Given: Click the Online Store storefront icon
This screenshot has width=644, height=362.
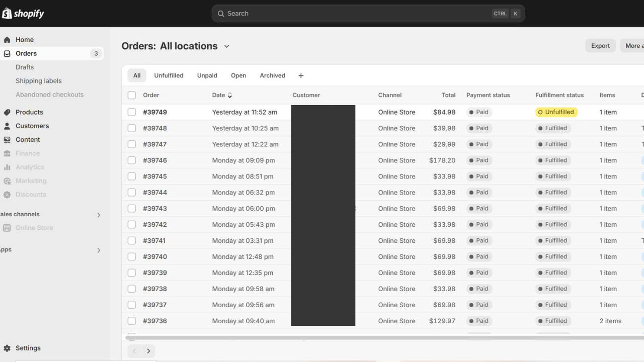Looking at the screenshot, I should tap(7, 228).
